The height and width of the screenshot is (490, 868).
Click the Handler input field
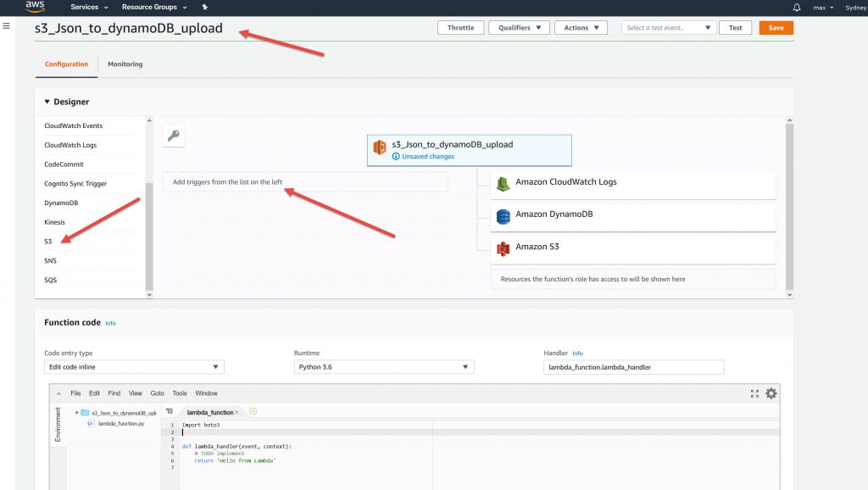tap(633, 367)
